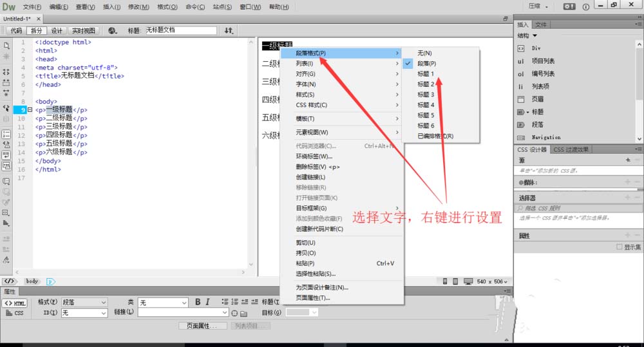Open 文件(F) menu
Screen dimensions: 644x347
(32, 7)
